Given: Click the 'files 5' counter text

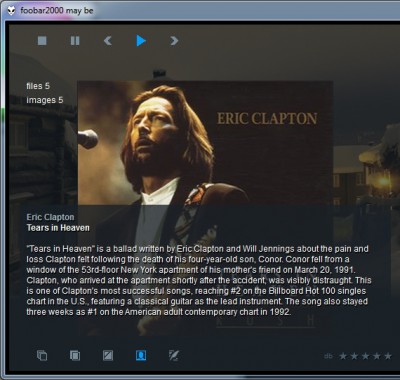Looking at the screenshot, I should coord(38,86).
